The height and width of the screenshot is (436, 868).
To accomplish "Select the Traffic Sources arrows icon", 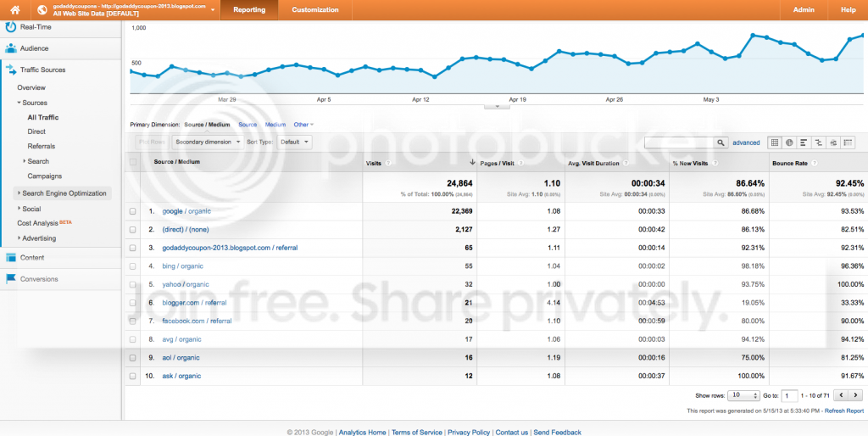I will (10, 70).
